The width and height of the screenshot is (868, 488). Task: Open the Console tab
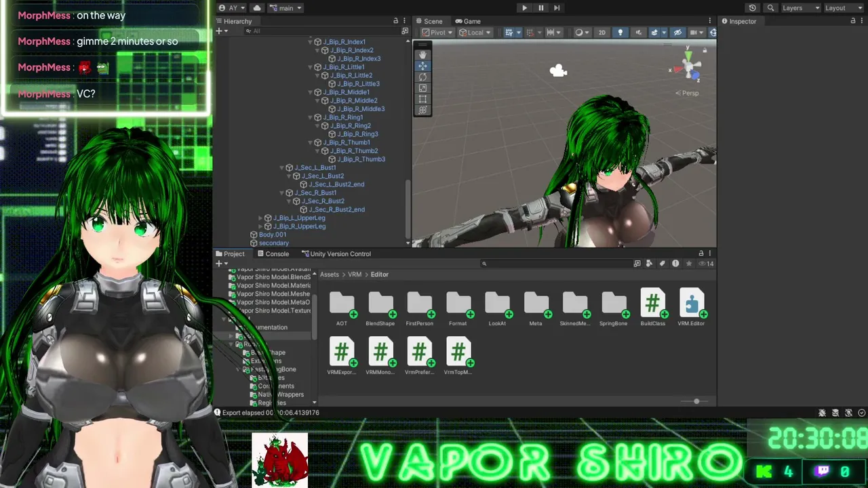273,253
